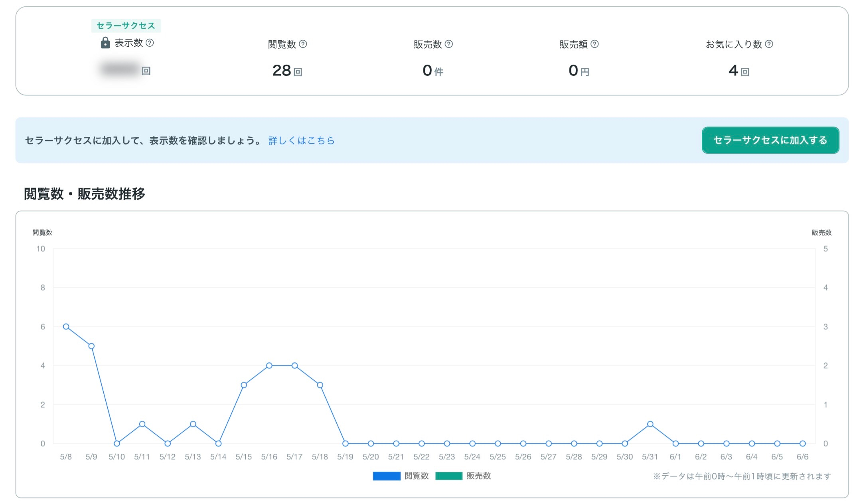This screenshot has height=504, width=865.
Task: Click the セラーサクセスに加入する button
Action: (770, 140)
